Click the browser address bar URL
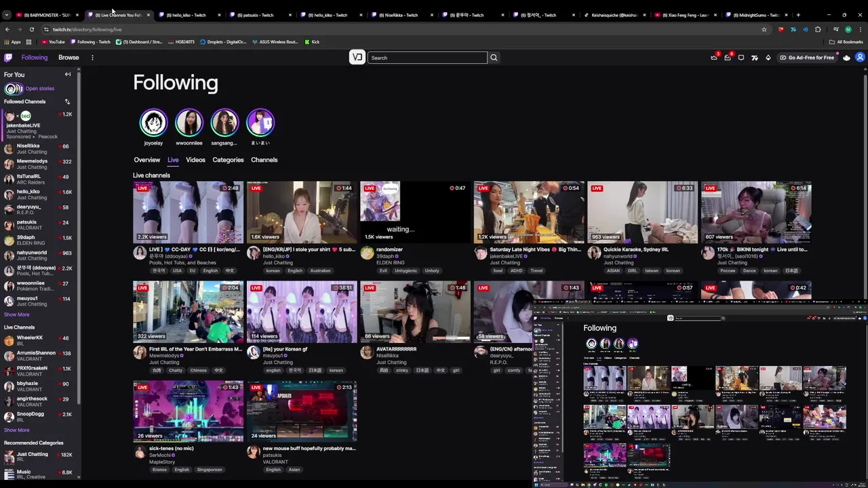This screenshot has height=488, width=868. [x=87, y=29]
